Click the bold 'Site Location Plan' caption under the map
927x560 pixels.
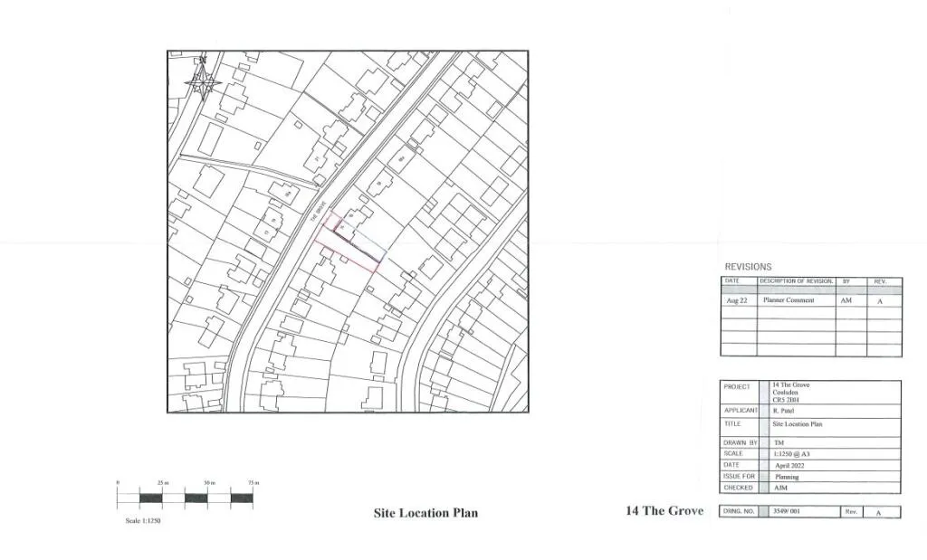tap(425, 513)
